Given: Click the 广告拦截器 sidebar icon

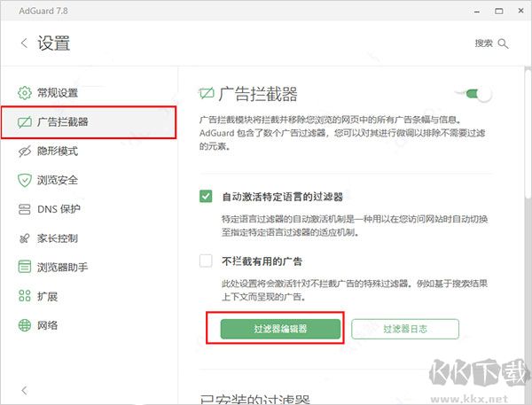Looking at the screenshot, I should click(25, 121).
